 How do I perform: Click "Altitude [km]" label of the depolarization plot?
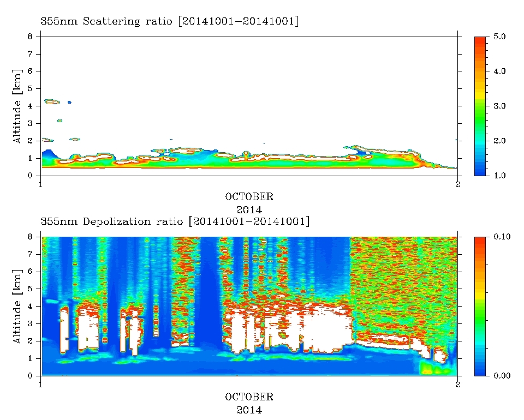(x=17, y=307)
